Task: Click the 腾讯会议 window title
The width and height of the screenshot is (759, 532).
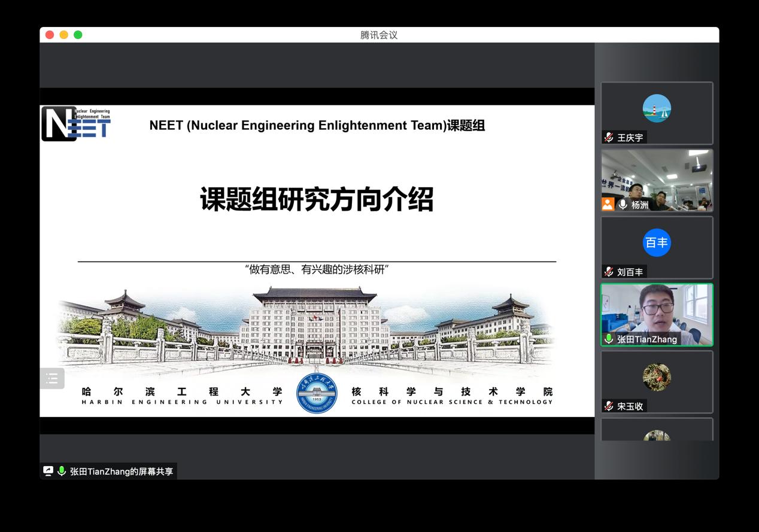Action: pyautogui.click(x=379, y=35)
